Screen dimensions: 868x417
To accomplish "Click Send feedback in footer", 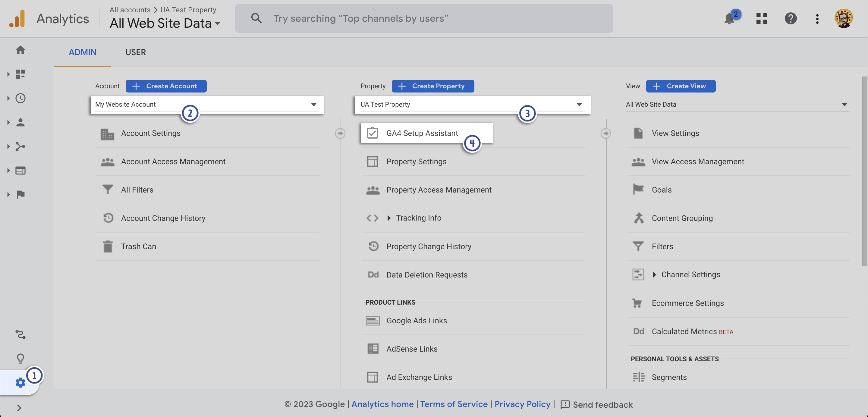I will click(596, 404).
